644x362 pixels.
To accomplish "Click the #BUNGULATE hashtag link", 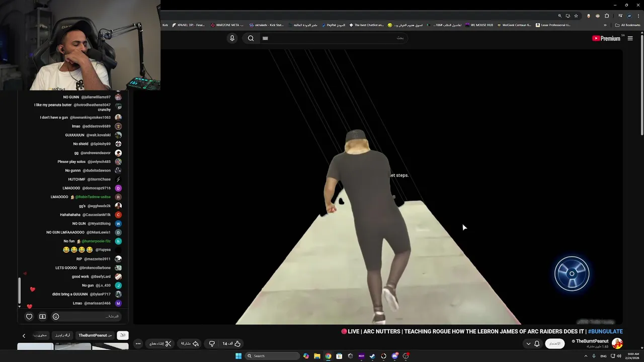I will [605, 331].
